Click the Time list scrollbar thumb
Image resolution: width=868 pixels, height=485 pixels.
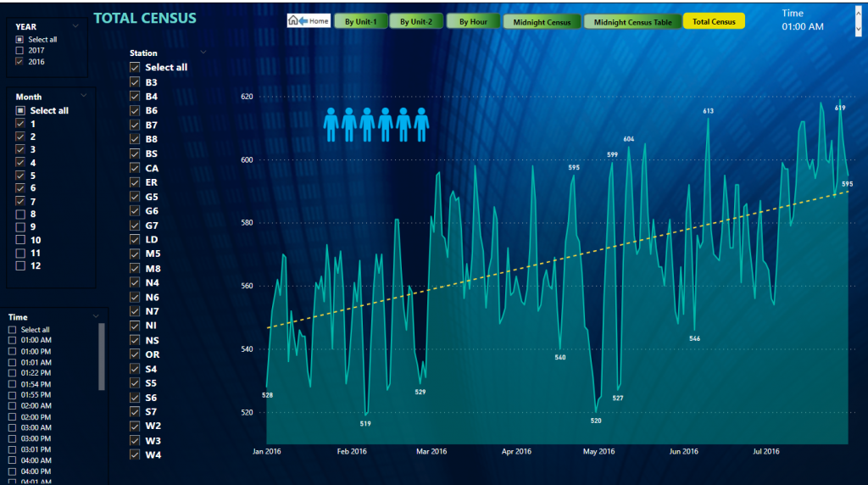point(103,356)
